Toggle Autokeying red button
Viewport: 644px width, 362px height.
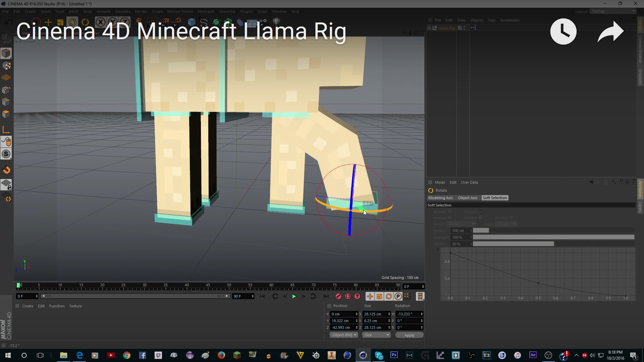coord(348,296)
